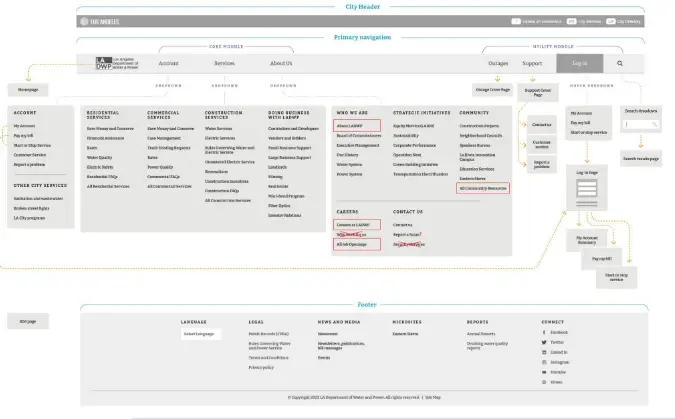Select the 404 page box
Image resolution: width=675 pixels, height=419 pixels.
[28, 321]
